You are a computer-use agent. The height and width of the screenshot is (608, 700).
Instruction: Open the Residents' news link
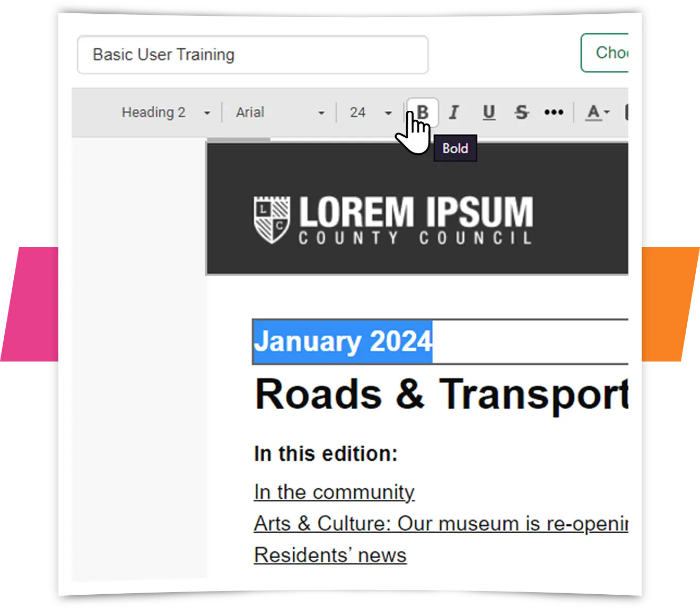(x=330, y=555)
